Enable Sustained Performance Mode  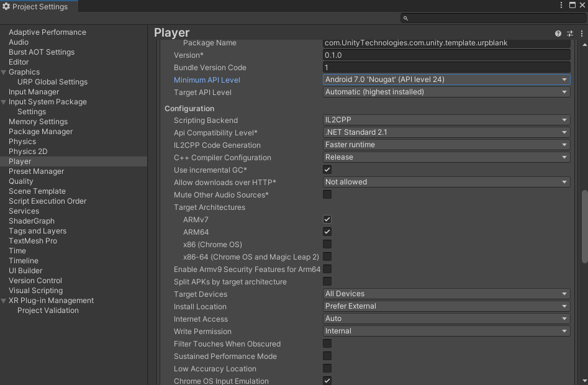click(x=327, y=356)
